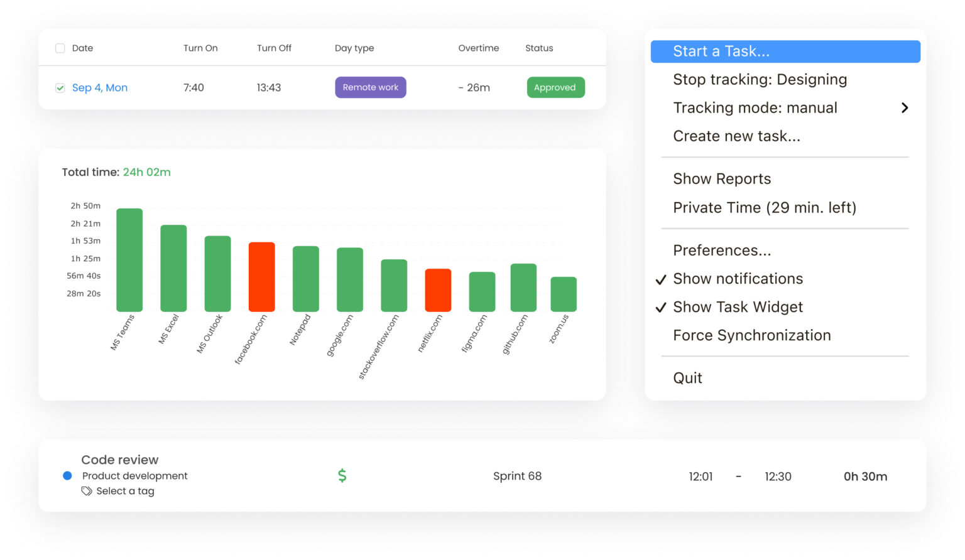Open Preferences from the menu

point(722,250)
